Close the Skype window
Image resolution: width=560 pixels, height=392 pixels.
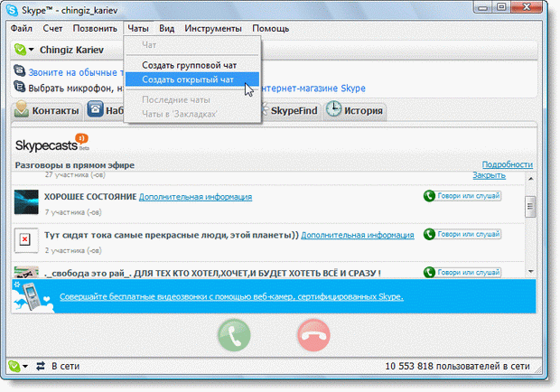pos(527,7)
